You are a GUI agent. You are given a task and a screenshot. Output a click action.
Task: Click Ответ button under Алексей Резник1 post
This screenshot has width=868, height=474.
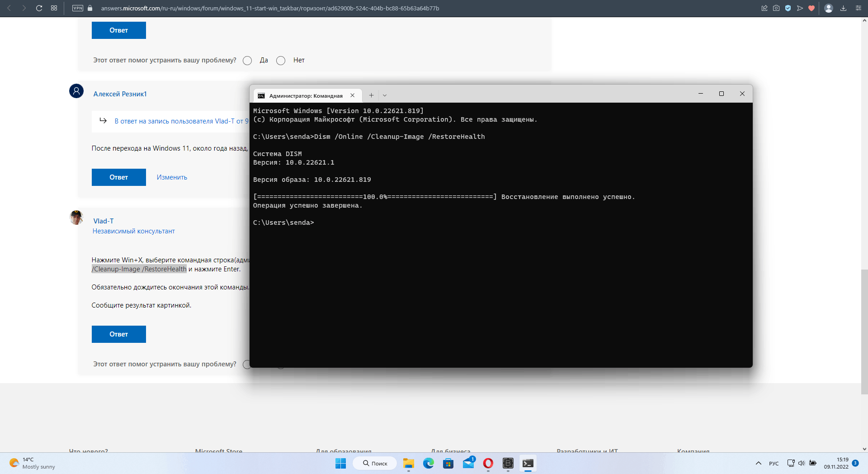[119, 177]
